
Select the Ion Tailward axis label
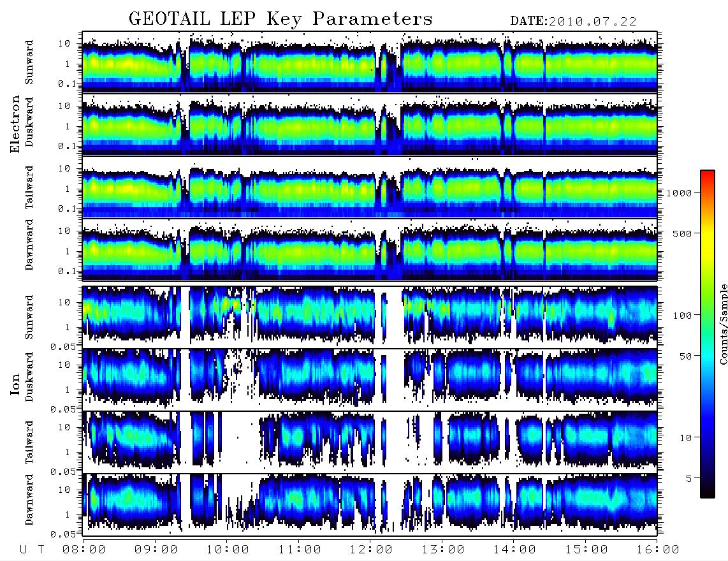[x=29, y=442]
